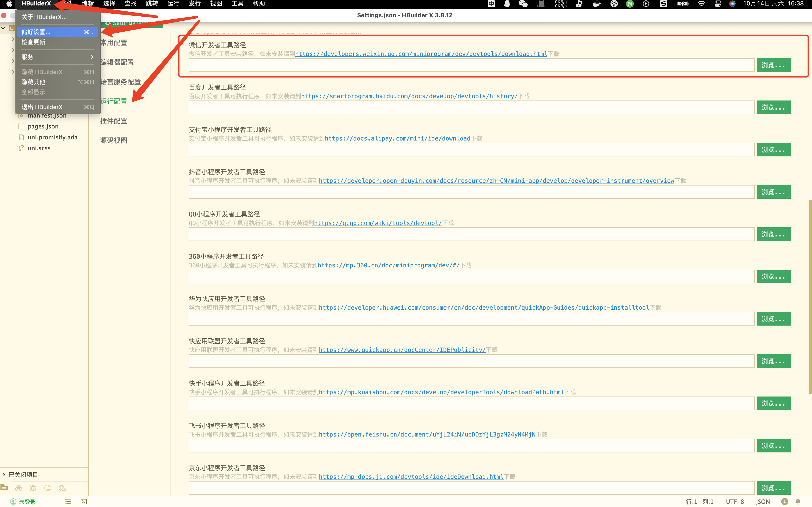812x507 pixels.
Task: Click the Sogou S menu bar icon
Action: click(x=663, y=4)
